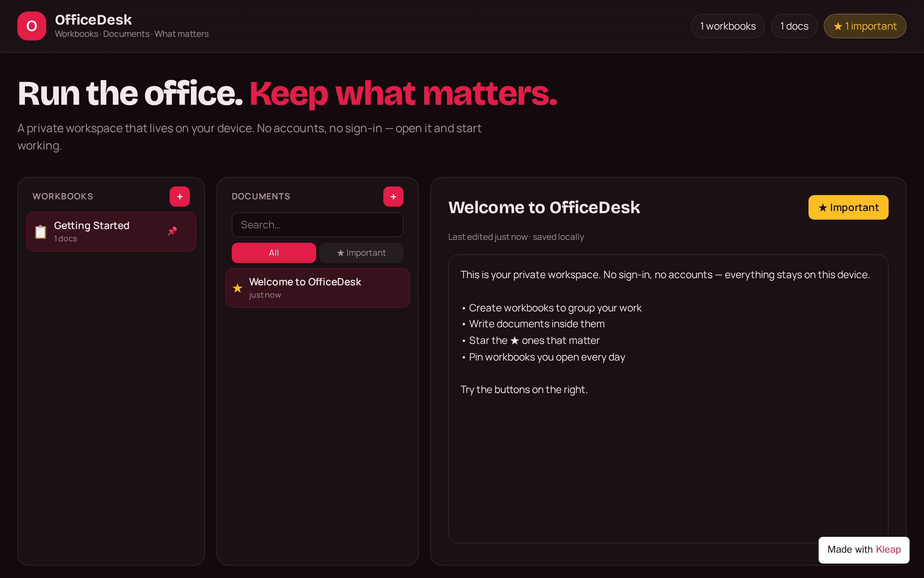Viewport: 924px width, 578px height.
Task: Click 'Write documents inside them' line
Action: click(536, 324)
